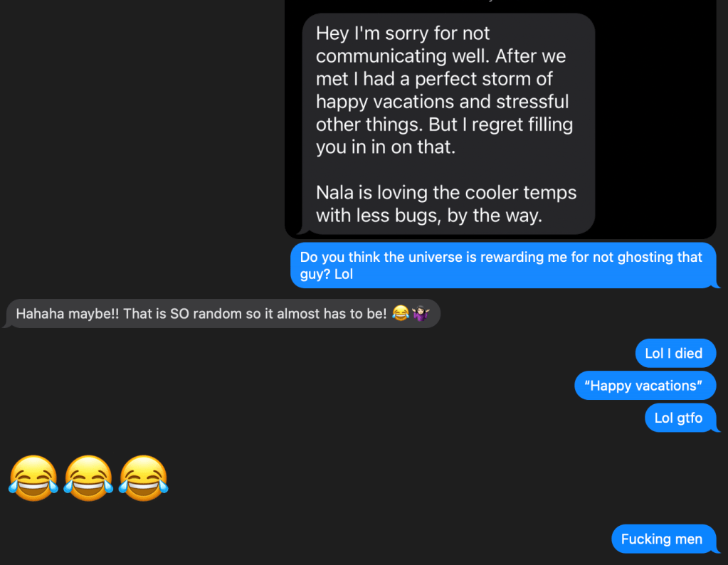Click the last large laughing emoji
The width and height of the screenshot is (728, 565).
144,478
